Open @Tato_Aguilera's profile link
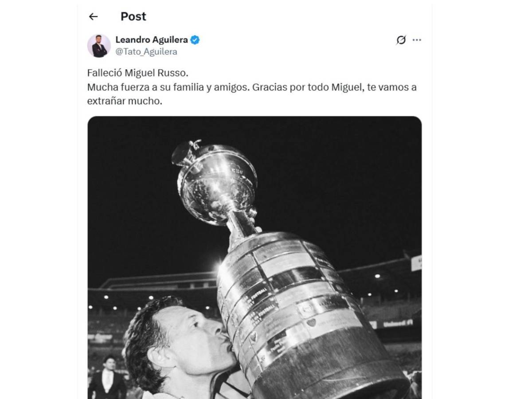The width and height of the screenshot is (532, 399). coord(147,51)
